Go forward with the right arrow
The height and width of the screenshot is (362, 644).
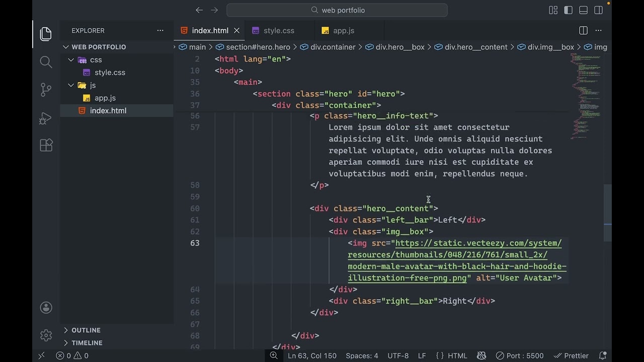coord(214,10)
